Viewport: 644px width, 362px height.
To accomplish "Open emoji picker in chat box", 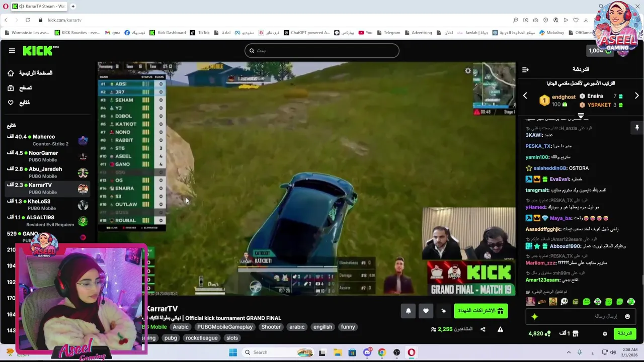I will 627,317.
